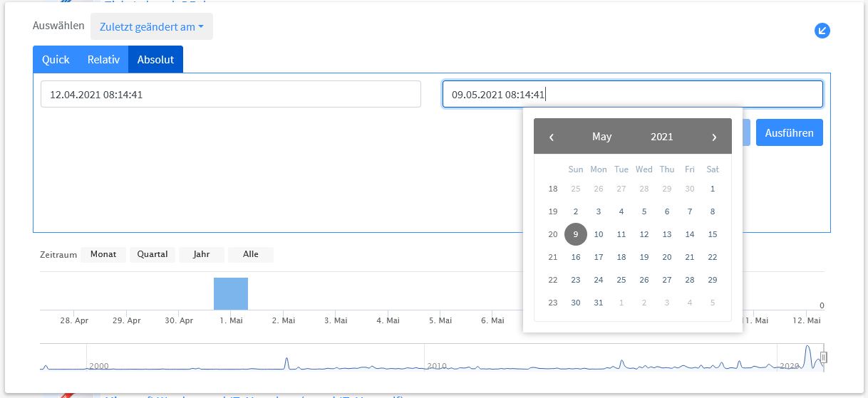This screenshot has width=868, height=398.
Task: Switch to the Quick tab
Action: pyautogui.click(x=56, y=59)
